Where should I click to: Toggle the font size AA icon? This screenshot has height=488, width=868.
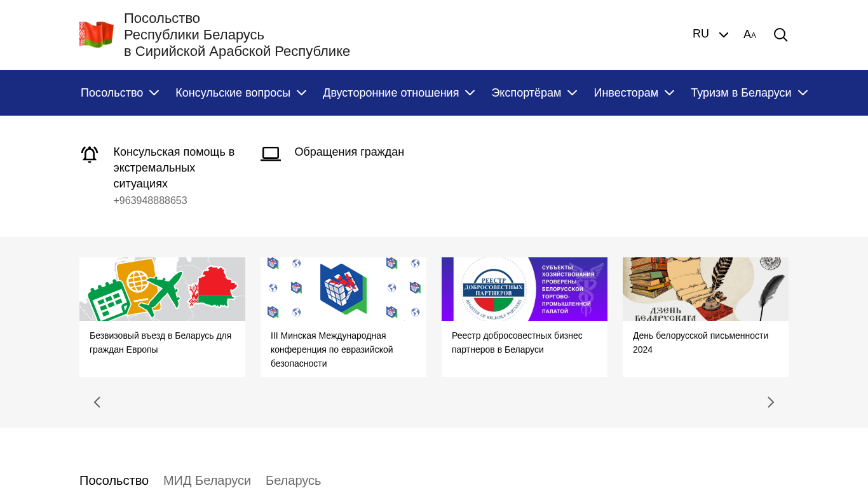750,34
